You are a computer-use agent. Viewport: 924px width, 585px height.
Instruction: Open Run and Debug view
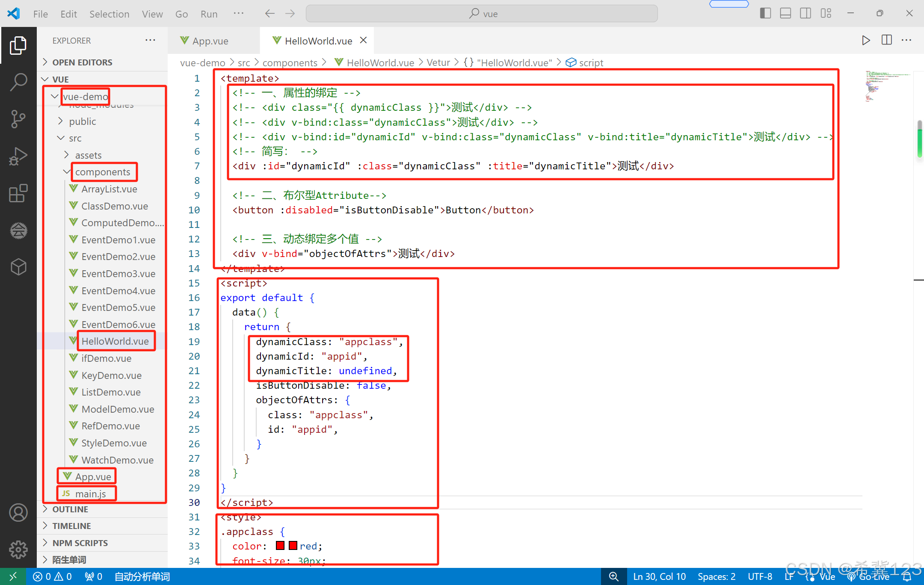coord(18,156)
